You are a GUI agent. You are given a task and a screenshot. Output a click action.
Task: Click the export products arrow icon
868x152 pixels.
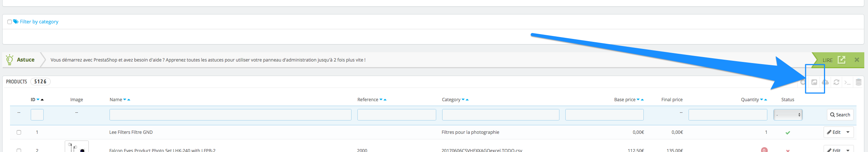point(814,82)
